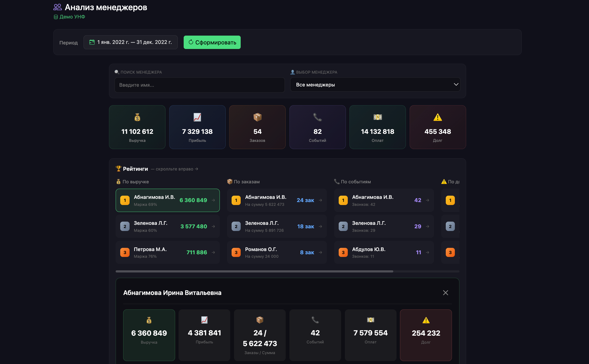The image size is (589, 364).
Task: Select Романов О.Г. in orders ranking
Action: (x=277, y=252)
